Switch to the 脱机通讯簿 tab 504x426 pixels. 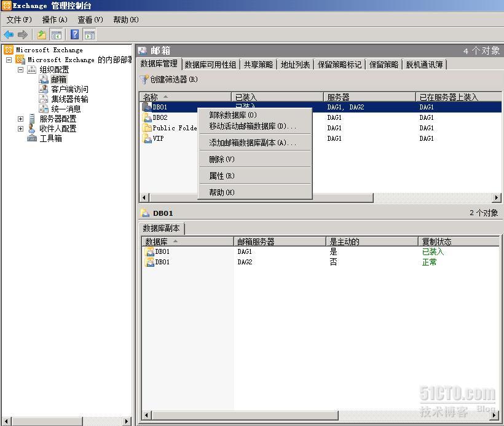(x=425, y=65)
